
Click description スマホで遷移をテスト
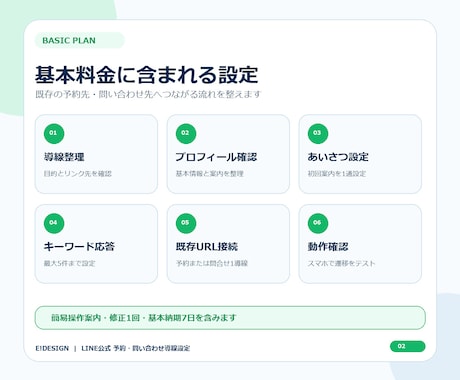[341, 263]
